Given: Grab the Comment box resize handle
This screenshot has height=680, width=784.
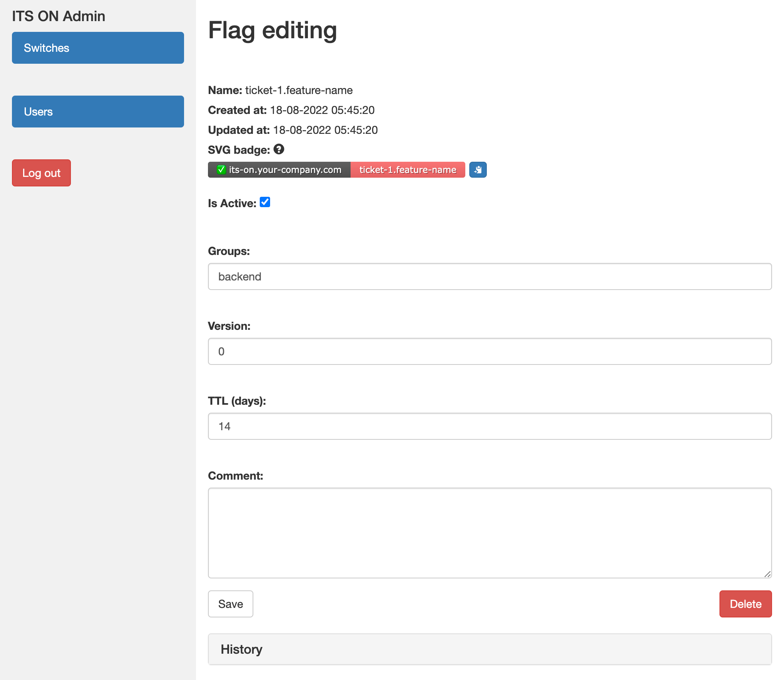Looking at the screenshot, I should [767, 574].
